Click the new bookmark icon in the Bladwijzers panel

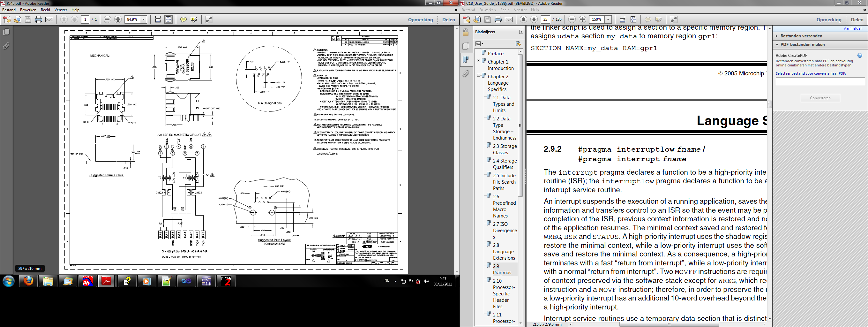(518, 43)
